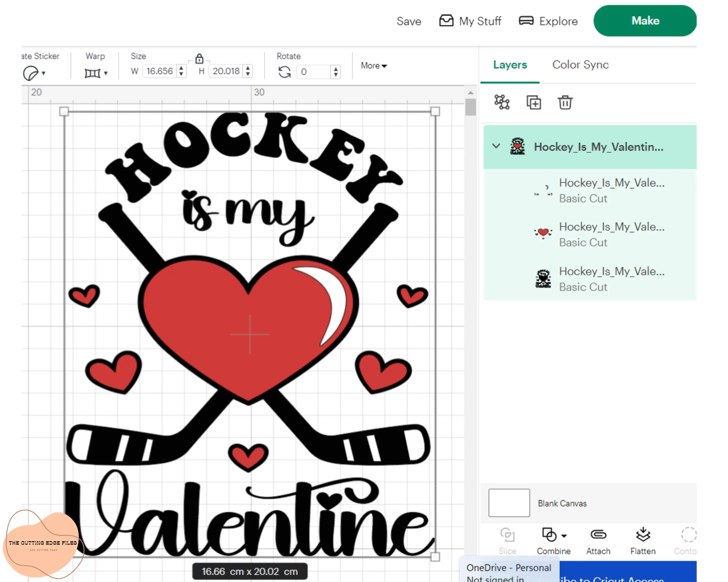Click the Combine tool icon

point(549,535)
